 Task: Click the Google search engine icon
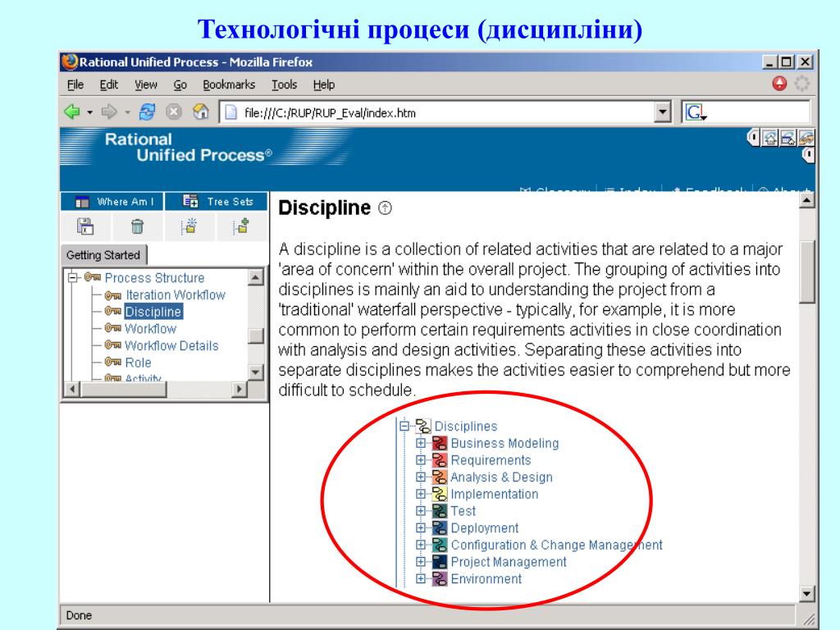coord(696,112)
